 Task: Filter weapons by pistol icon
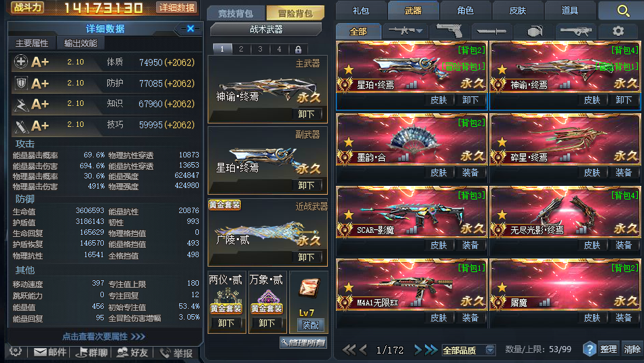(449, 31)
